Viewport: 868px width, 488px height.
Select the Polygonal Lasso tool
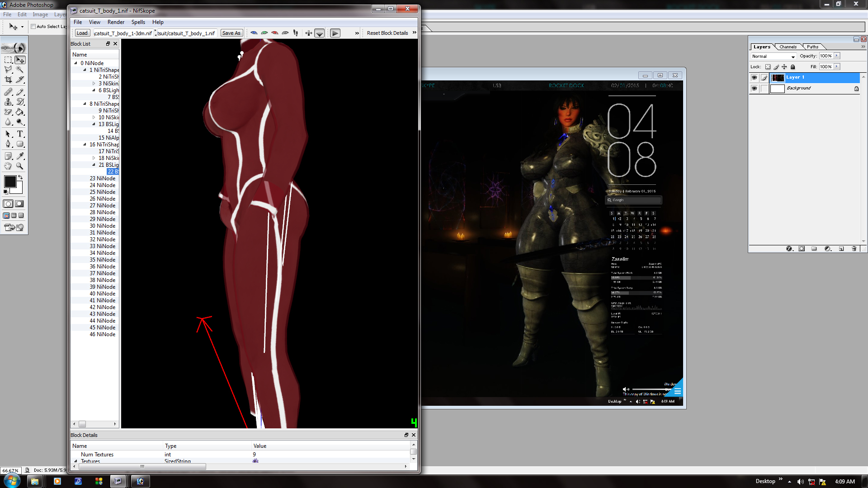pos(8,70)
